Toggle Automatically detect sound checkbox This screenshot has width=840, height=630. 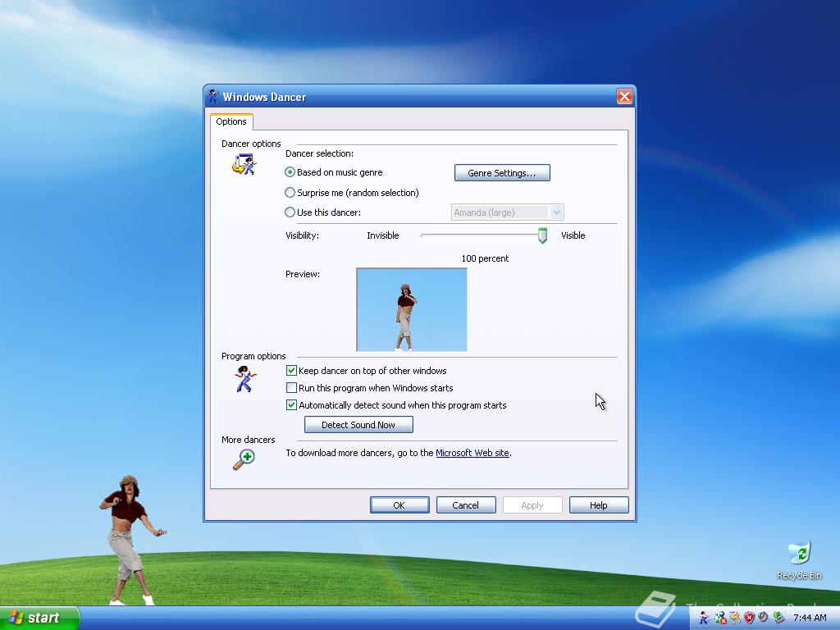[x=291, y=405]
